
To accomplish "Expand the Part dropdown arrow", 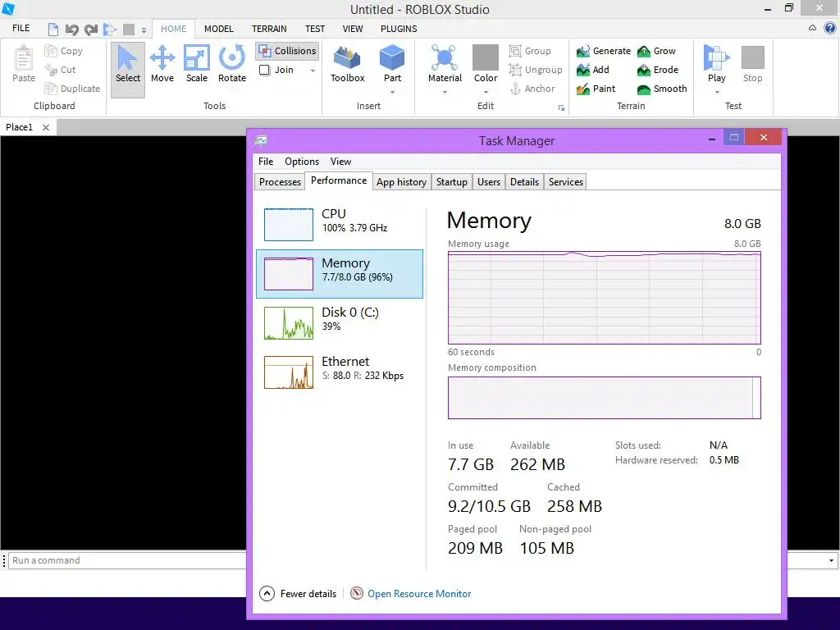I will pyautogui.click(x=392, y=92).
